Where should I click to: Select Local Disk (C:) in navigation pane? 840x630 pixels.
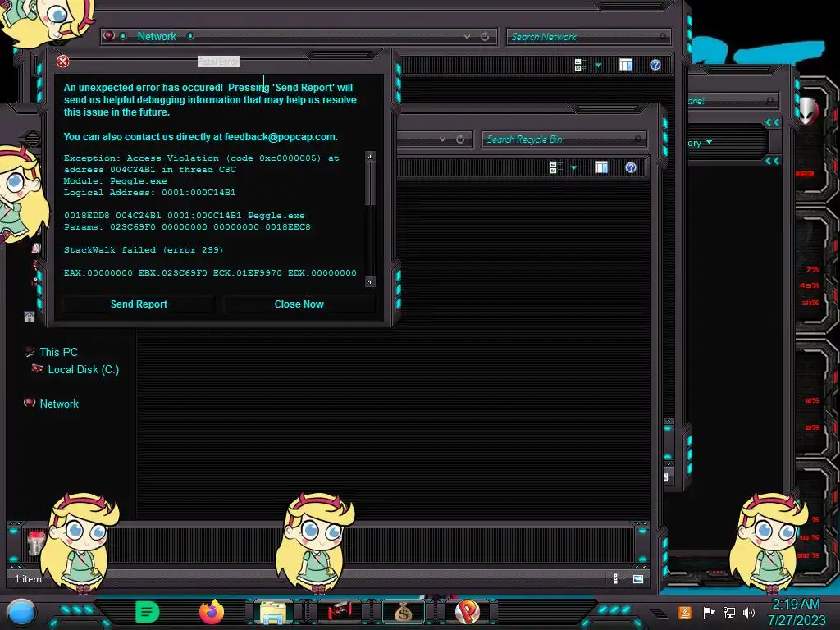(x=83, y=370)
